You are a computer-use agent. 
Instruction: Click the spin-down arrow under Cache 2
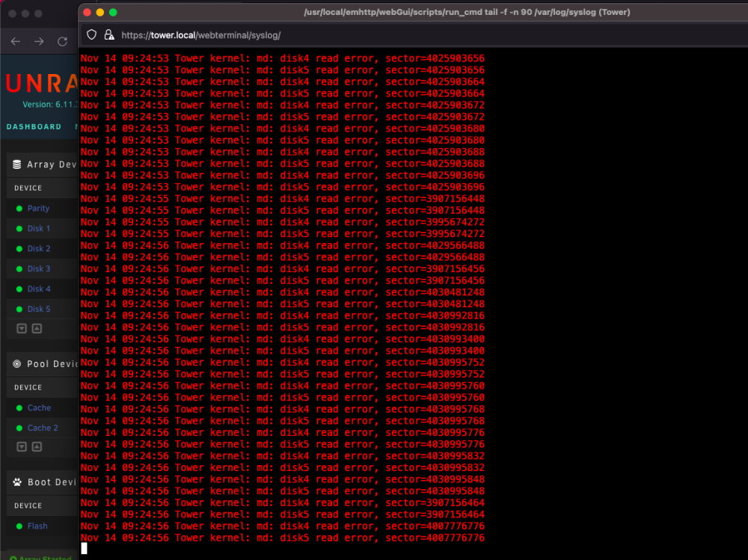pyautogui.click(x=22, y=446)
